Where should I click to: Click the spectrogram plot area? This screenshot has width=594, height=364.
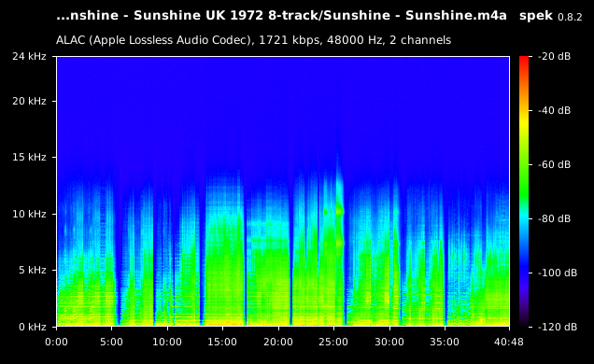click(283, 191)
